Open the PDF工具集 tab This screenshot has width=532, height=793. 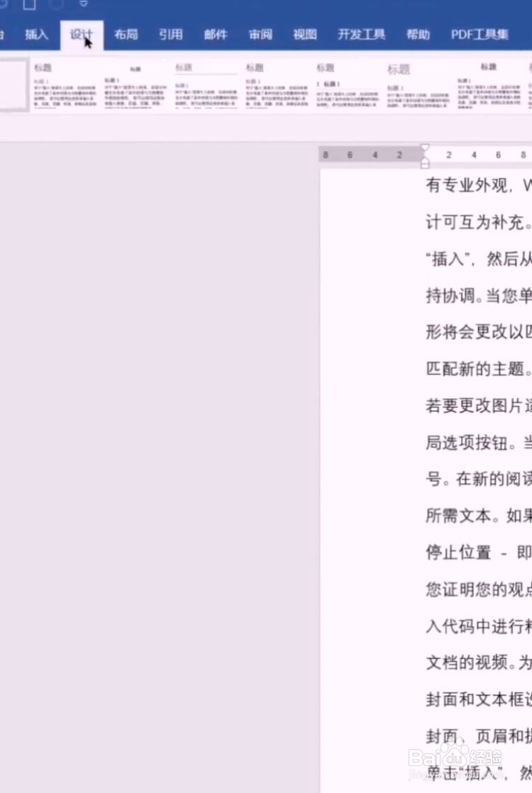pos(480,34)
